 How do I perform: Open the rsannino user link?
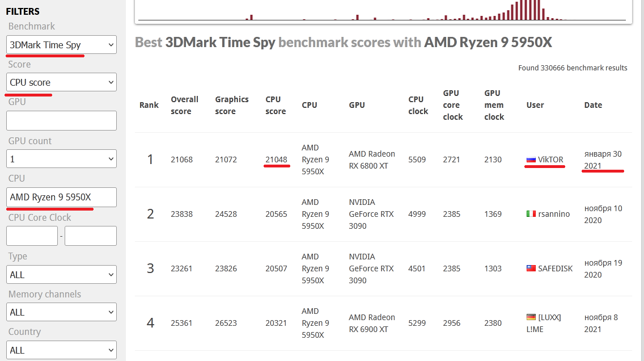click(x=554, y=214)
